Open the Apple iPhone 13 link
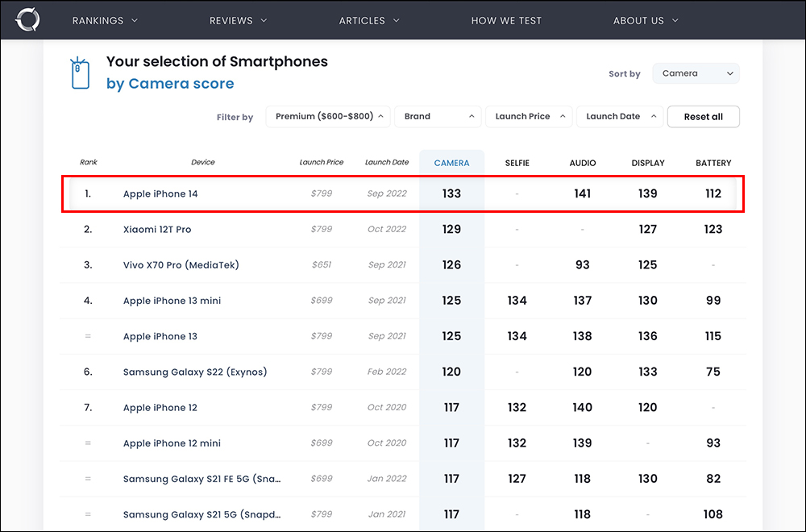 click(160, 336)
